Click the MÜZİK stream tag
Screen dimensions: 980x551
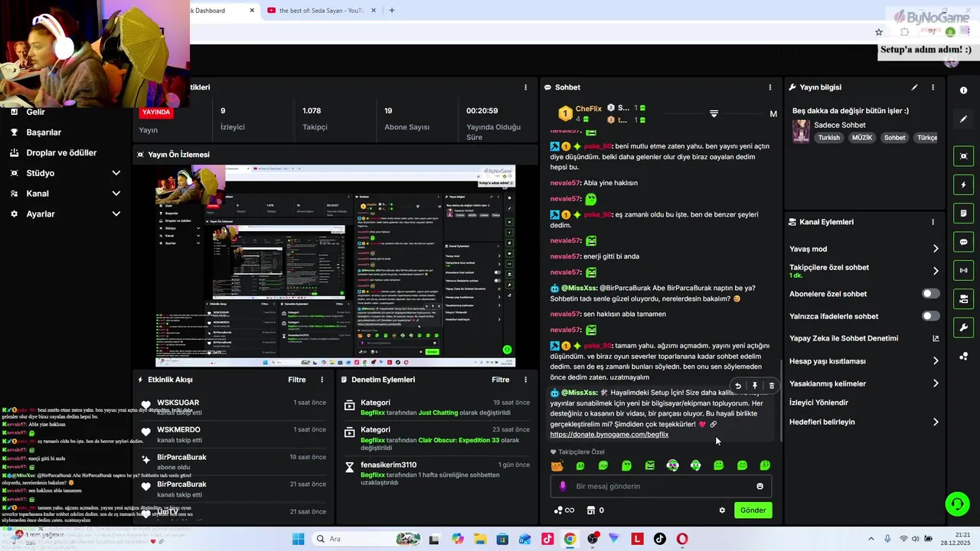tap(861, 138)
